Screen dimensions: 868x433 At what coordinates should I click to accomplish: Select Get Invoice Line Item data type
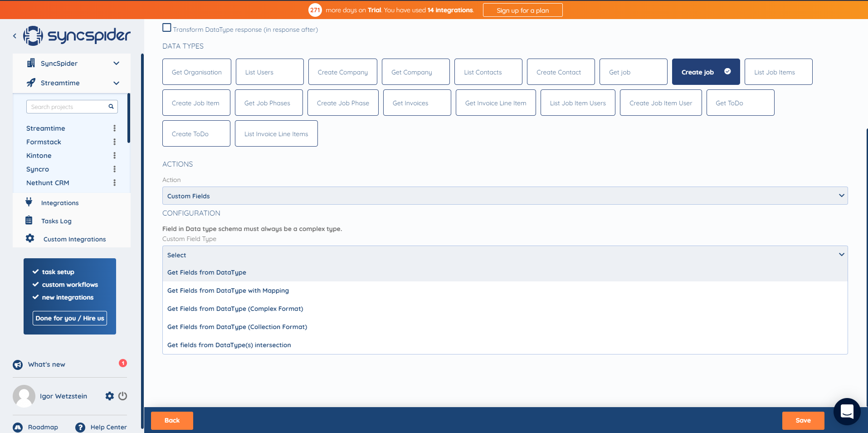tap(496, 103)
